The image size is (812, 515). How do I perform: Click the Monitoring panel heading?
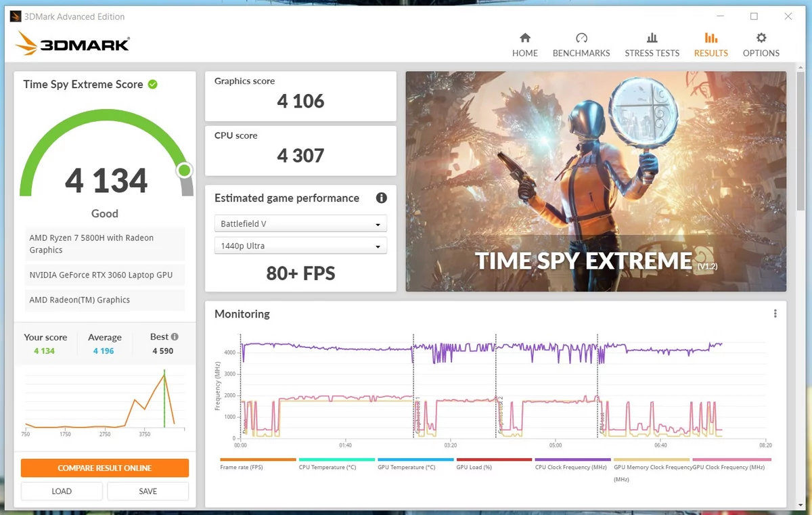pos(242,314)
